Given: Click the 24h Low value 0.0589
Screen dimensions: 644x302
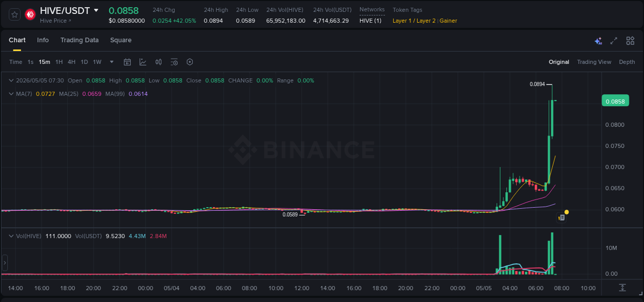Looking at the screenshot, I should coord(246,21).
